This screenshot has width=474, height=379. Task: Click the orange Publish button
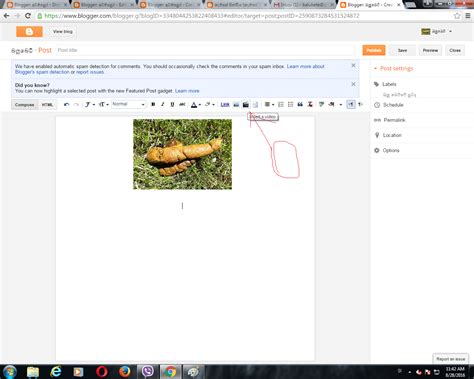coord(374,50)
